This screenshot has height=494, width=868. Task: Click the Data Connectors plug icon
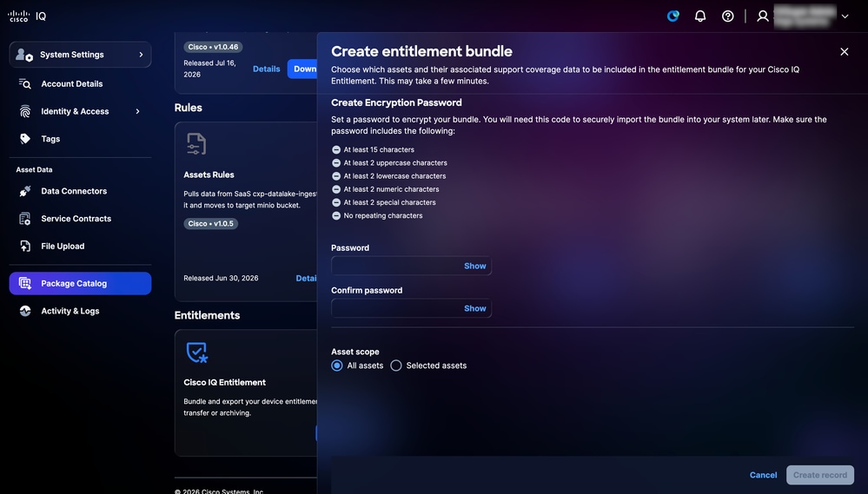tap(25, 191)
